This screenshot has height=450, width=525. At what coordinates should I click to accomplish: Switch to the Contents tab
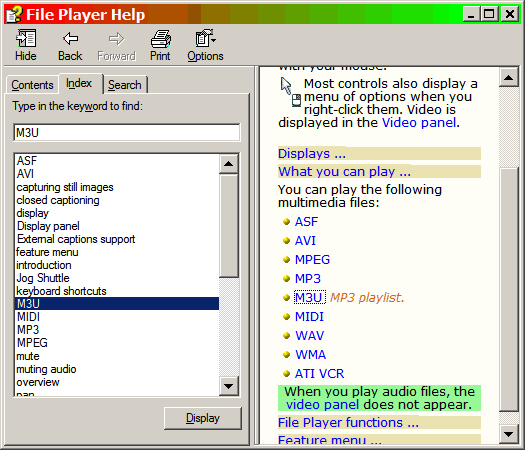[x=32, y=85]
